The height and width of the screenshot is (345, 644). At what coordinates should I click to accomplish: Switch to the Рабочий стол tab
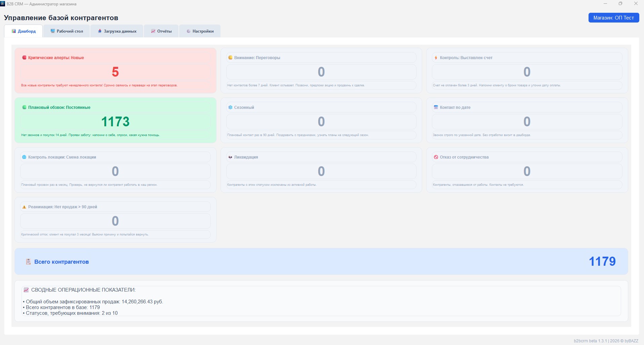pyautogui.click(x=67, y=31)
